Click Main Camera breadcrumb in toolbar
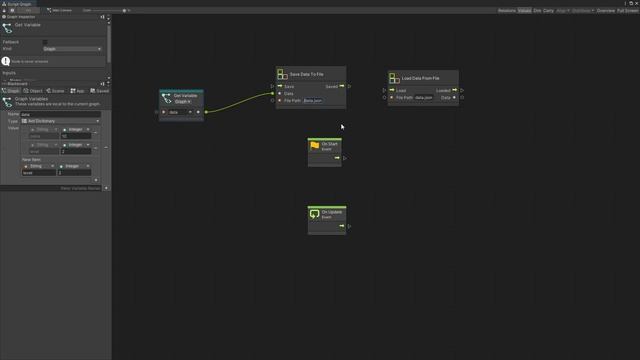Image resolution: width=640 pixels, height=360 pixels. (x=59, y=10)
